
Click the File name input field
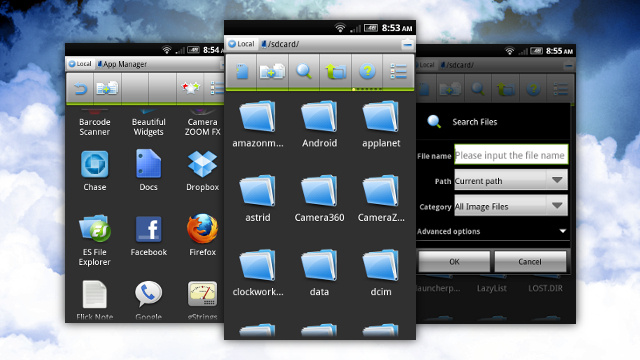(511, 155)
